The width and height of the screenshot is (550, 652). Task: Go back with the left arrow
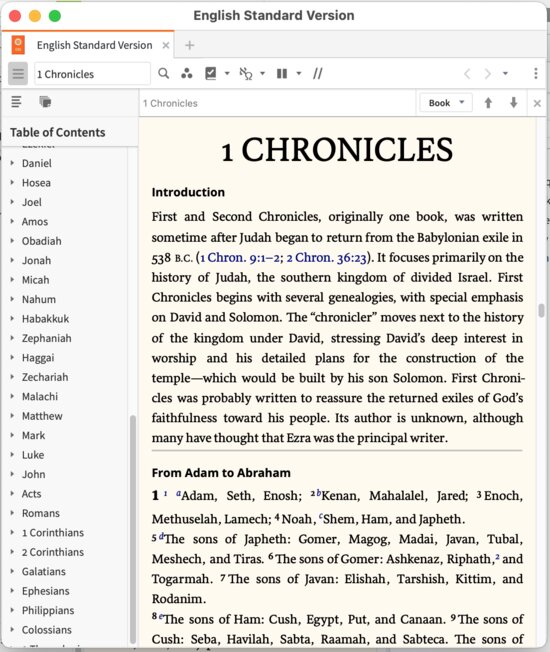[467, 74]
